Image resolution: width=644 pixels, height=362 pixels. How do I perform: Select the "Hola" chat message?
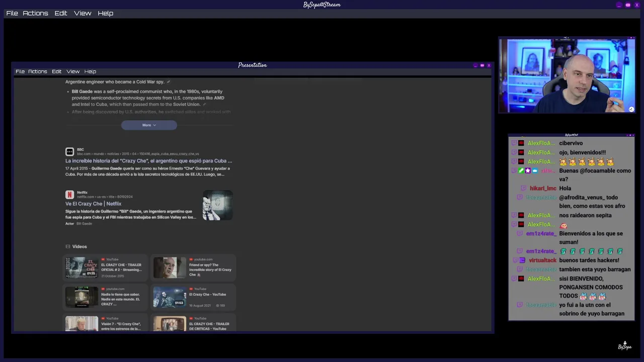(565, 189)
